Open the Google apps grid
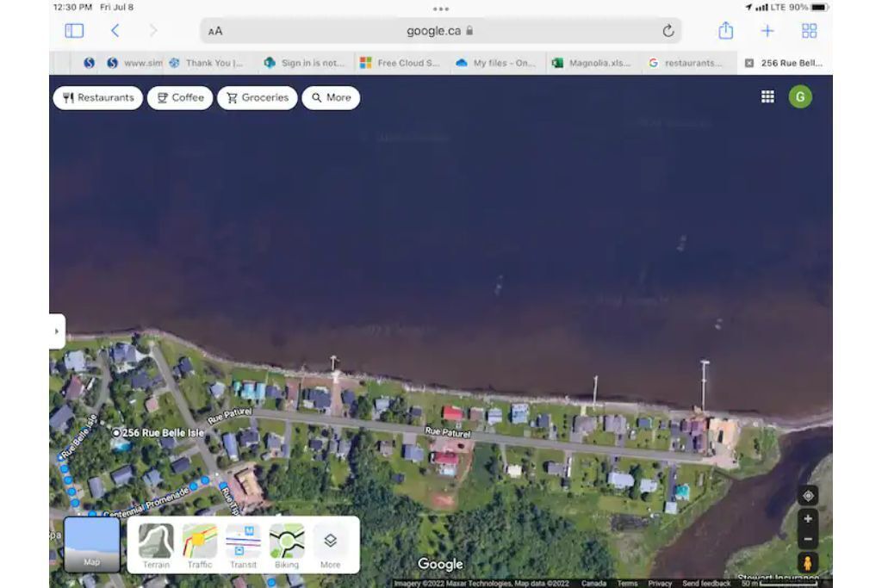 pyautogui.click(x=767, y=96)
